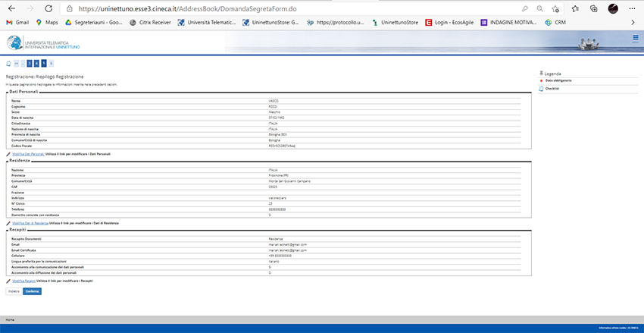Open the browser favorites list icon

click(x=575, y=8)
